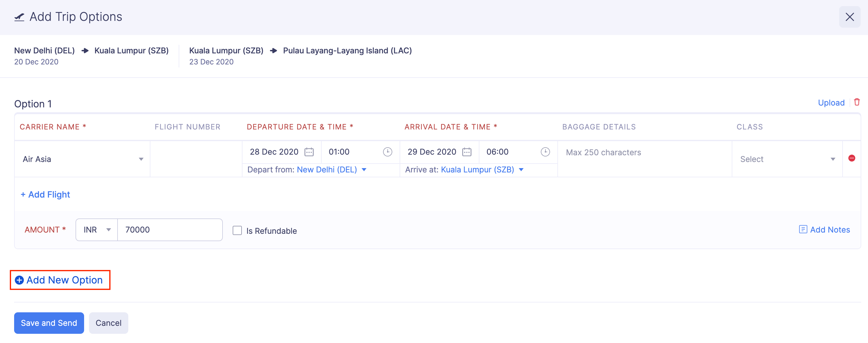
Task: Click the plus icon of Add New Option
Action: (x=19, y=280)
